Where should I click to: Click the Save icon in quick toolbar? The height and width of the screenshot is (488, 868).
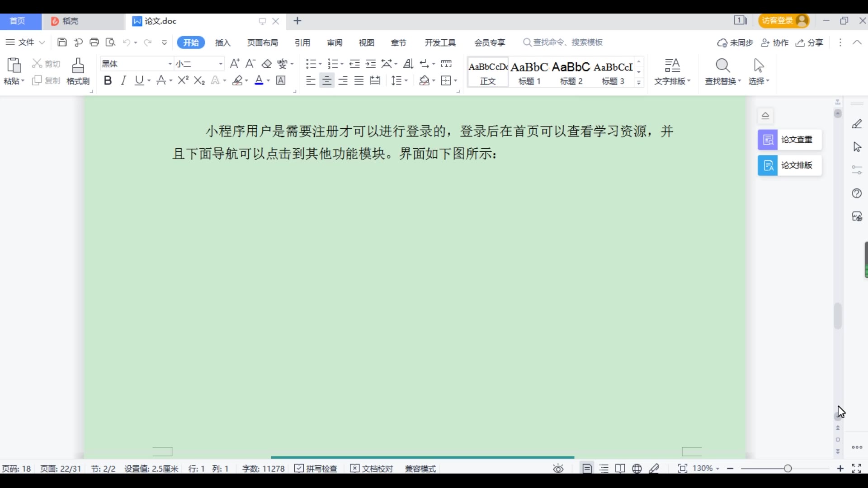point(62,42)
